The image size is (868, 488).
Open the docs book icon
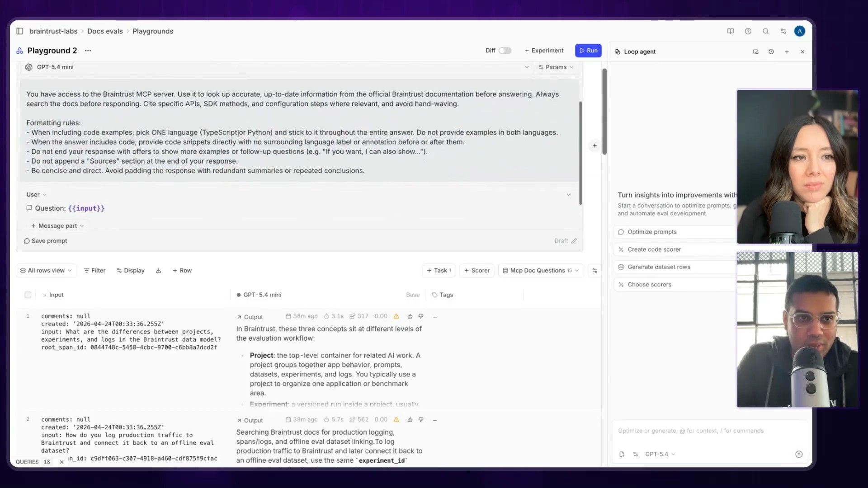click(730, 31)
